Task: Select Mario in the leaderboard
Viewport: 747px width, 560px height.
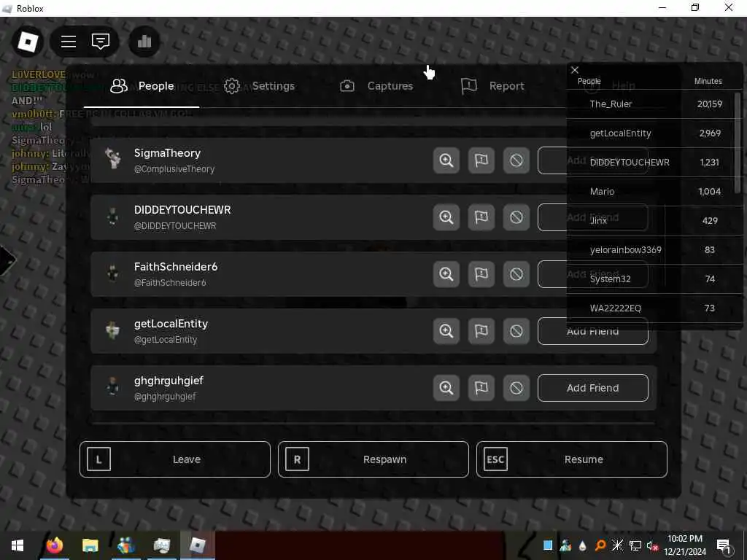Action: click(654, 192)
